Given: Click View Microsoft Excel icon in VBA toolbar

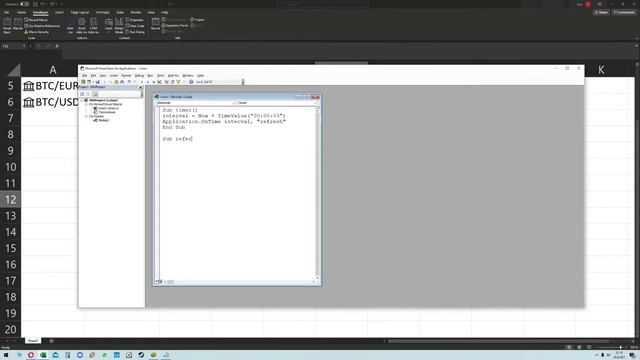Looking at the screenshot, I should [x=83, y=82].
